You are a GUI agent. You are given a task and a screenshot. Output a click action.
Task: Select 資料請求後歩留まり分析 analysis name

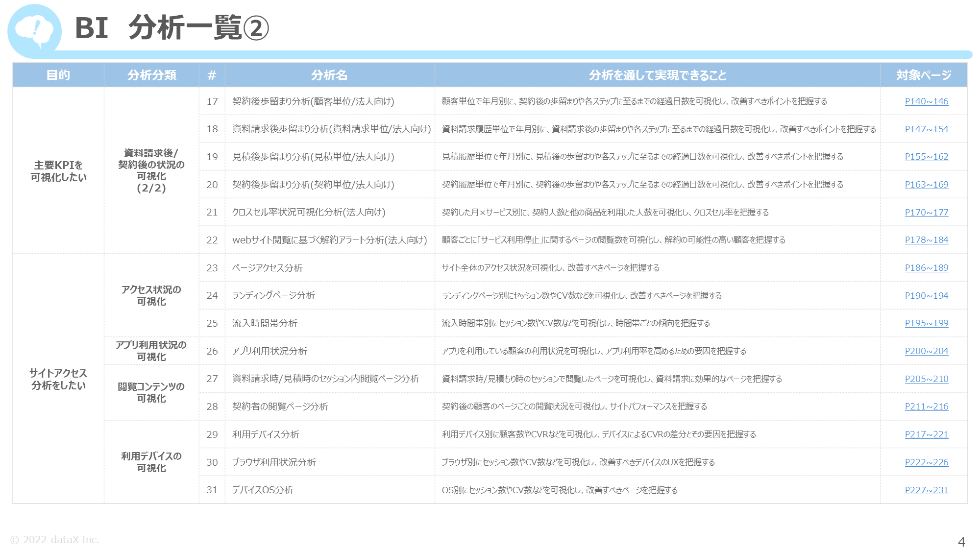click(x=331, y=129)
